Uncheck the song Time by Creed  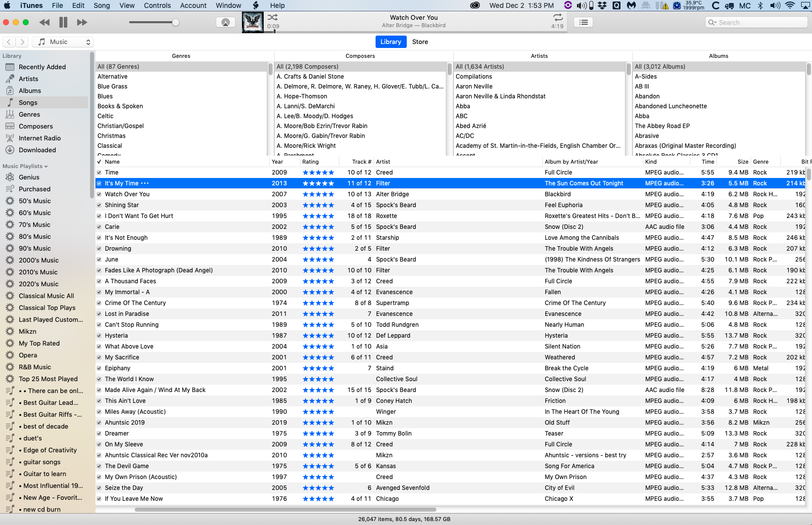(x=99, y=173)
